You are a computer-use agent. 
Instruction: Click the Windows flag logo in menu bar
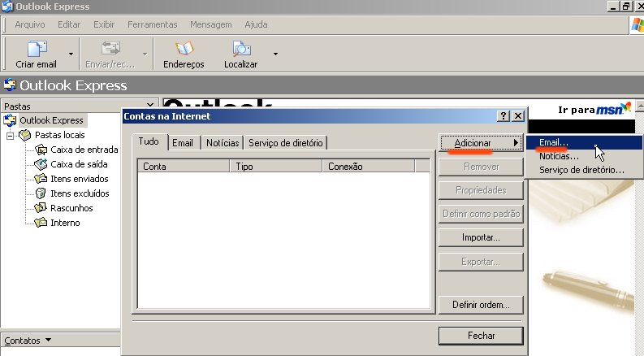click(x=638, y=25)
